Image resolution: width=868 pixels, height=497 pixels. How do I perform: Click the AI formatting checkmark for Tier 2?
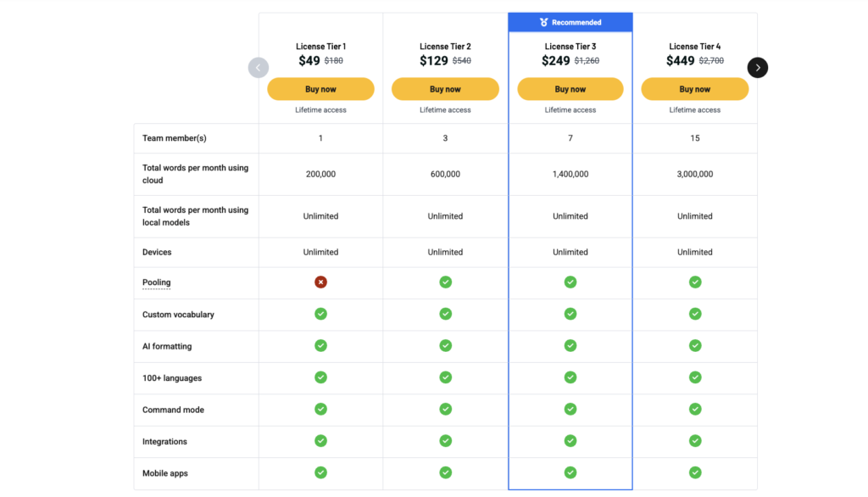click(445, 346)
